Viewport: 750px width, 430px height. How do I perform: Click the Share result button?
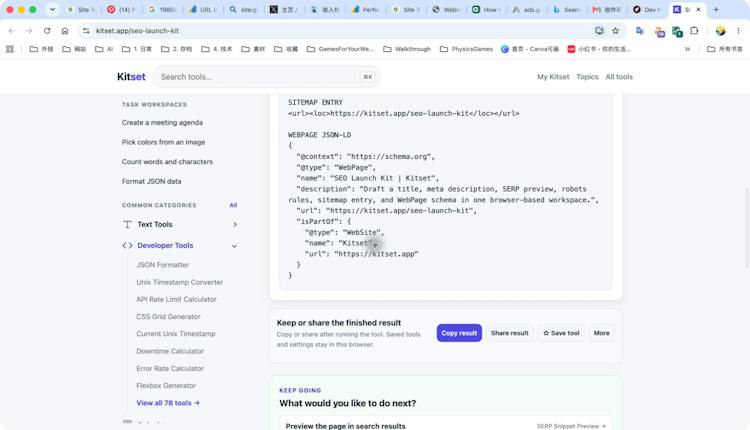509,333
